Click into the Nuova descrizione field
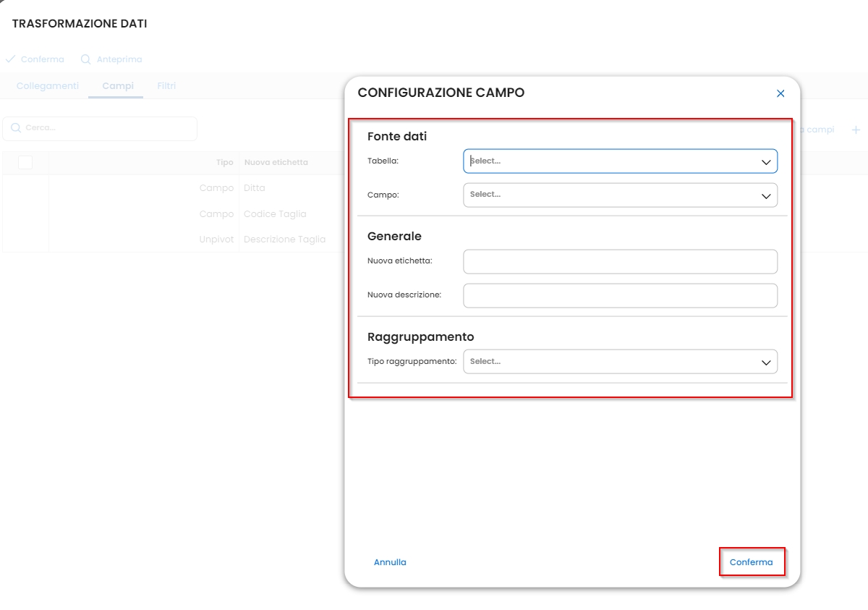868x610 pixels. 620,295
